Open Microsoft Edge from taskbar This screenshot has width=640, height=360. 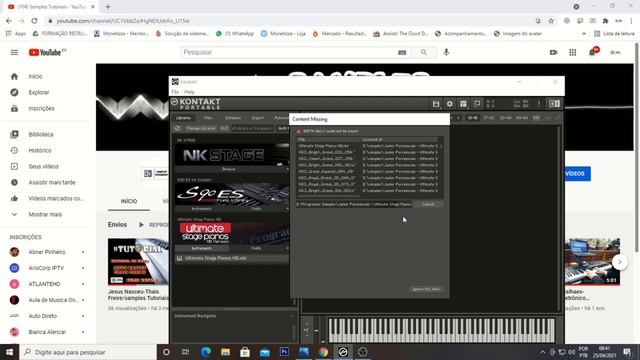206,352
